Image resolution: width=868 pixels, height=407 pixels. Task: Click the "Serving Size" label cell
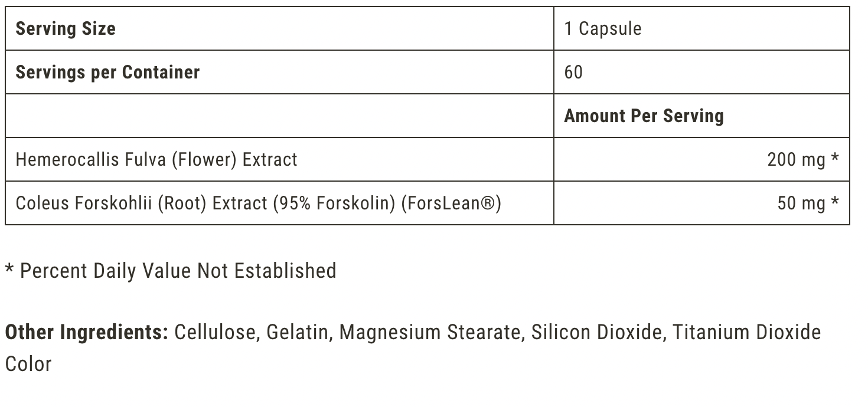pos(66,28)
